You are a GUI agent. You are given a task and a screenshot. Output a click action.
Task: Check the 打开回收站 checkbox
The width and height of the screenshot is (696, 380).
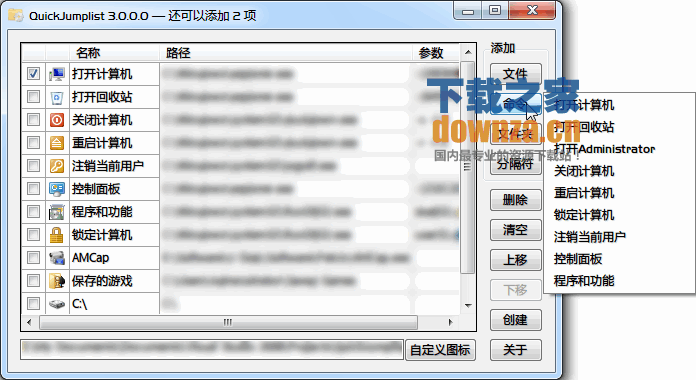click(x=33, y=96)
